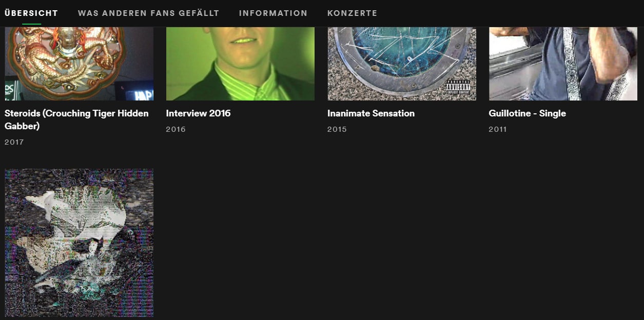Open the Guillotine - Single cover art
This screenshot has height=320, width=644.
pos(563,64)
